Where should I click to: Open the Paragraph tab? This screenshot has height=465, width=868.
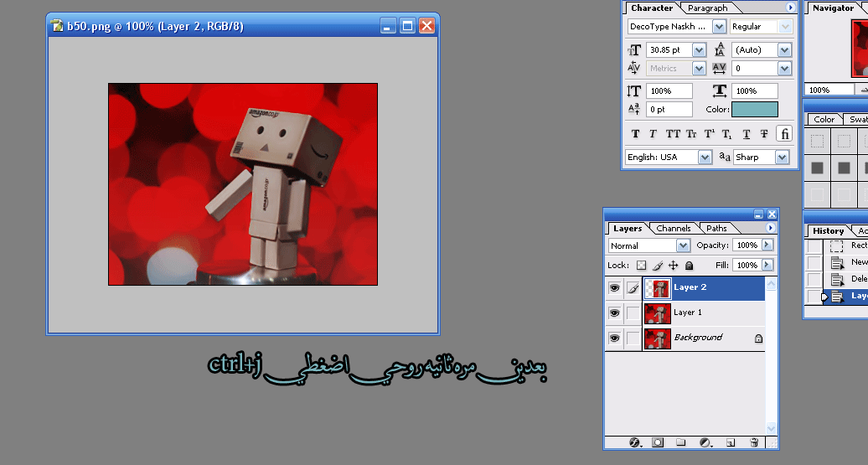pos(708,8)
